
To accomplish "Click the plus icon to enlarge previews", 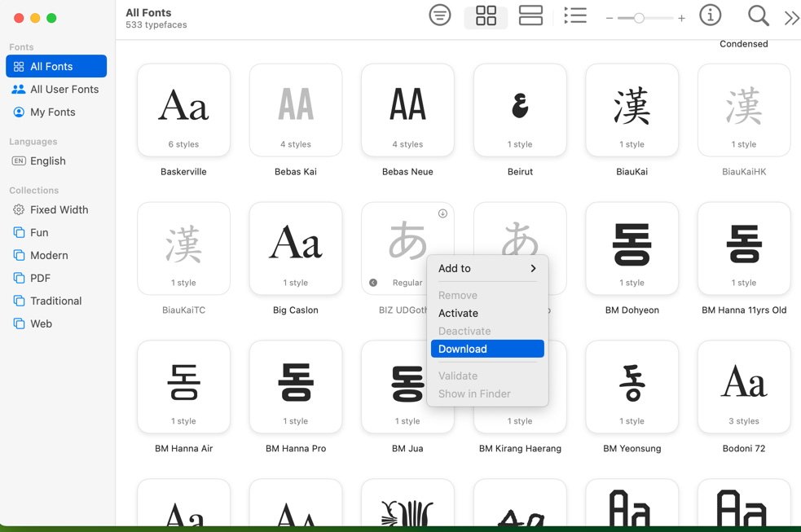I will click(x=681, y=18).
